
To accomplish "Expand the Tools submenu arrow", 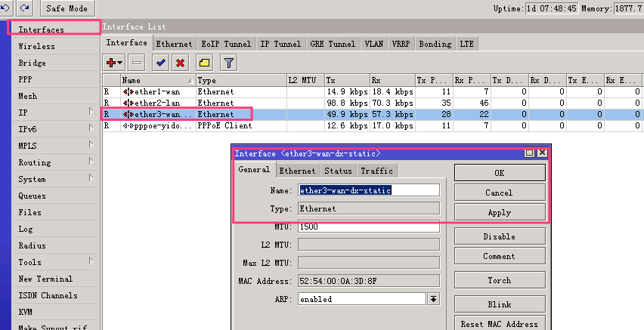I will point(91,261).
